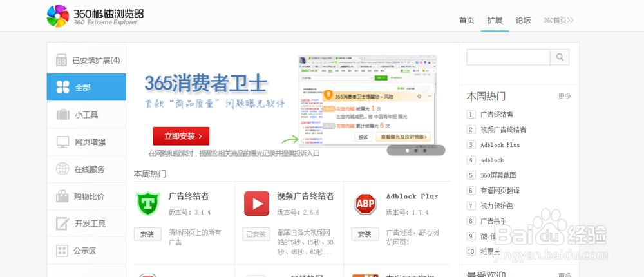
Task: Select 小工具 category
Action: [86, 115]
